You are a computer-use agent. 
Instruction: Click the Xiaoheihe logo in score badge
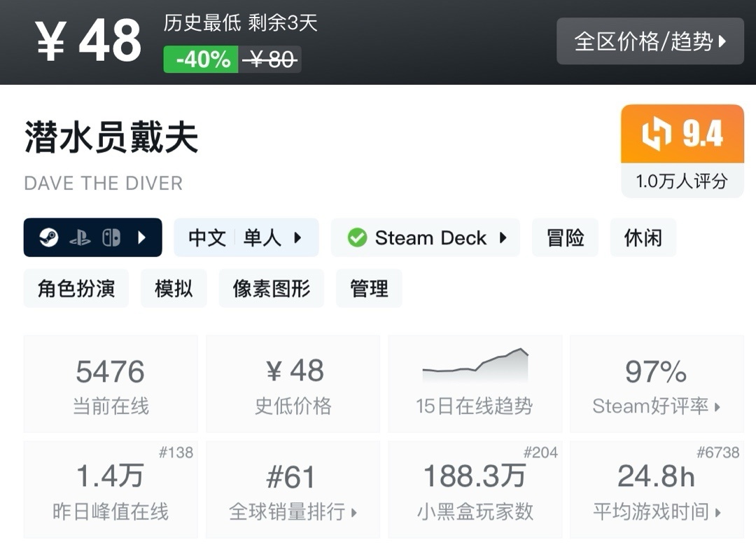656,134
